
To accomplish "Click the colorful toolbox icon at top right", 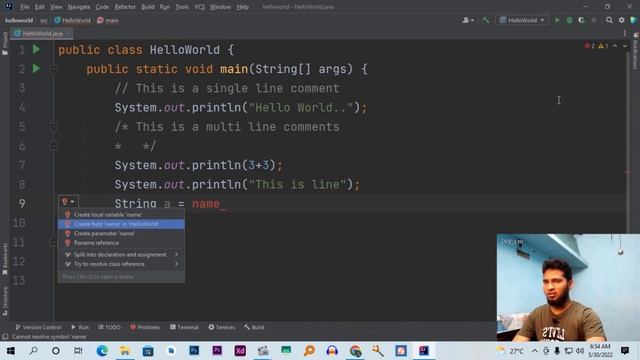I will [634, 20].
